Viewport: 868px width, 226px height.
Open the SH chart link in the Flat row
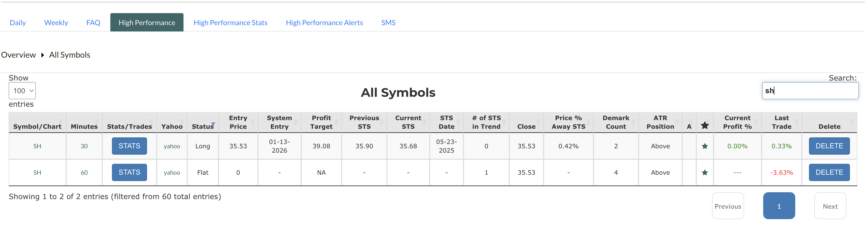37,172
